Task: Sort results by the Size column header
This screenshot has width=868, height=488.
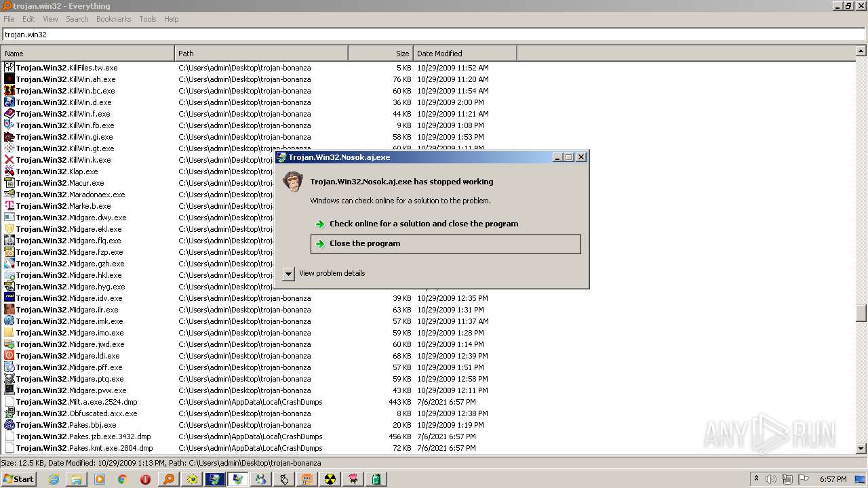Action: [x=380, y=54]
